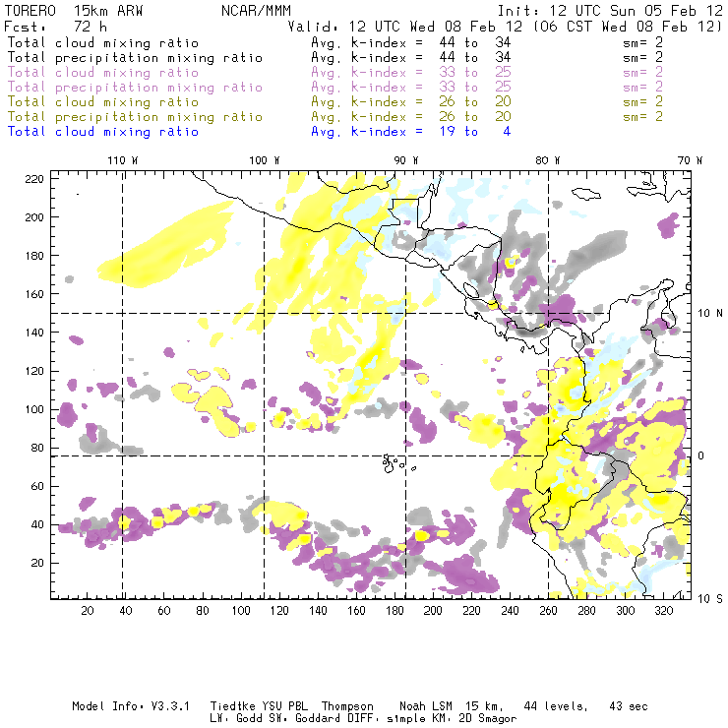Click blue "Avg. k-index = 19 to 4" text
This screenshot has height=728, width=728.
click(411, 132)
